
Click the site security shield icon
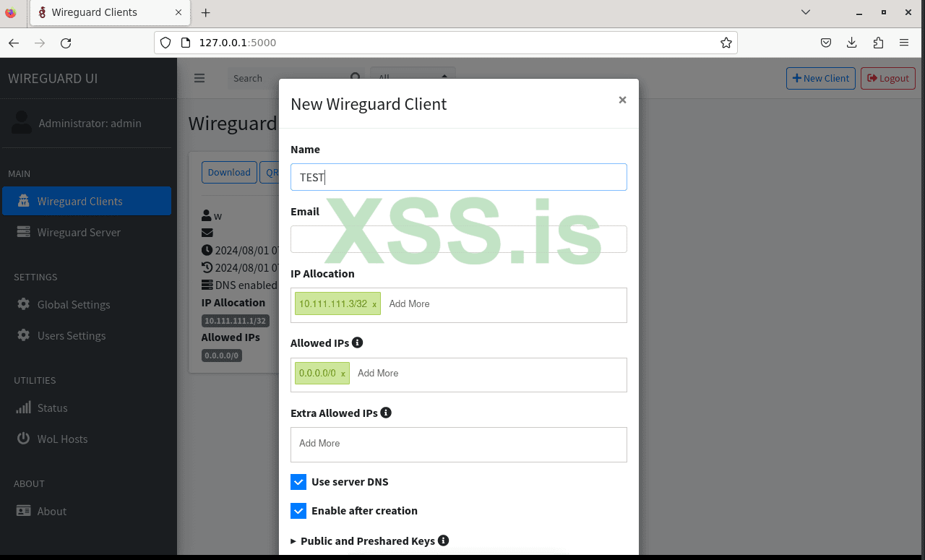pos(165,43)
